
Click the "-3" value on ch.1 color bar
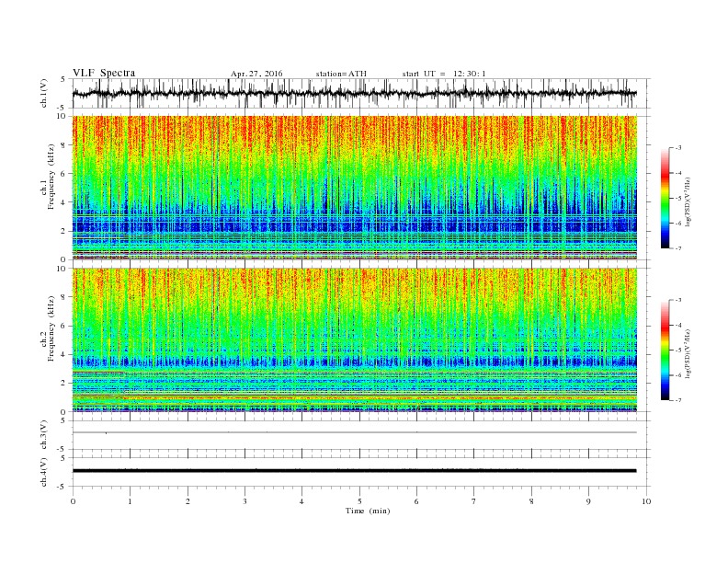677,148
